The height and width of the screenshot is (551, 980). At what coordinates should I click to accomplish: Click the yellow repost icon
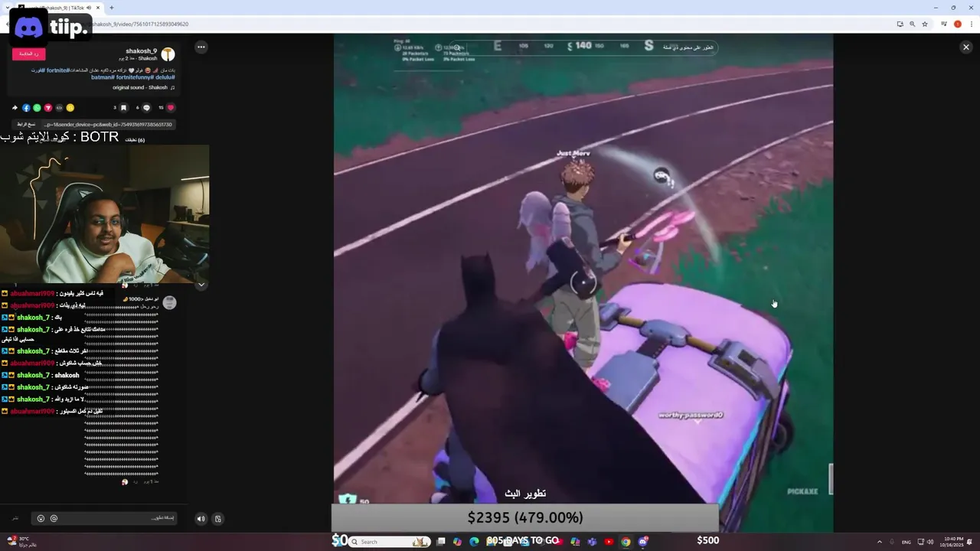70,108
